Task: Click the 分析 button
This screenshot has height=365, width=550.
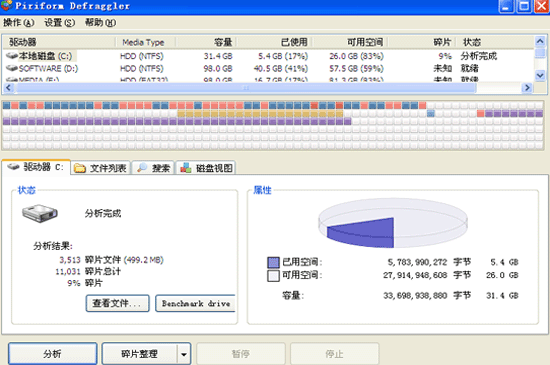Action: [x=53, y=354]
